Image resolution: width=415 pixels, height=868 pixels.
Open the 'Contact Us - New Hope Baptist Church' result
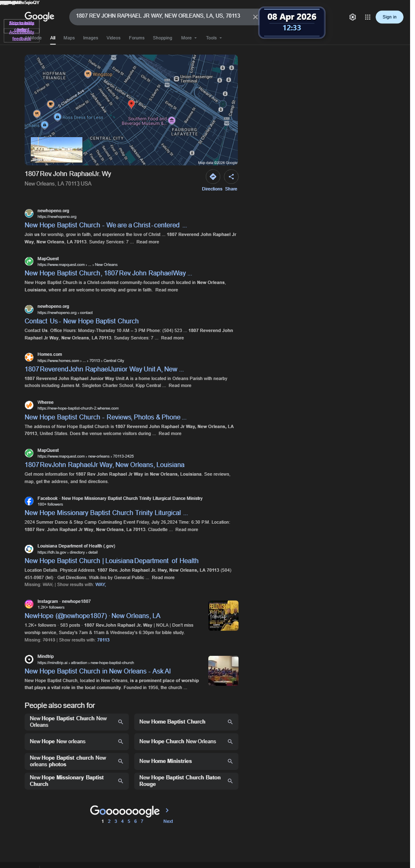coord(82,321)
